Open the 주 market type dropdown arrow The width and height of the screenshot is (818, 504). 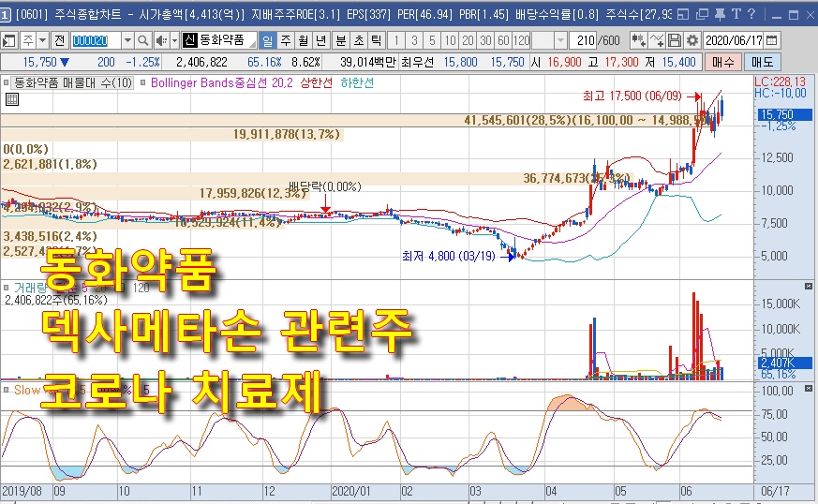pyautogui.click(x=43, y=40)
